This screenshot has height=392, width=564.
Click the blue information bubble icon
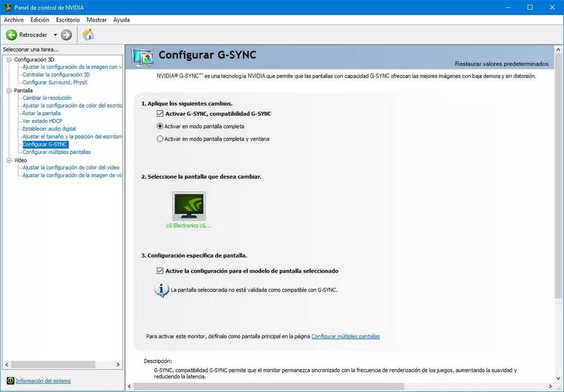pos(161,290)
